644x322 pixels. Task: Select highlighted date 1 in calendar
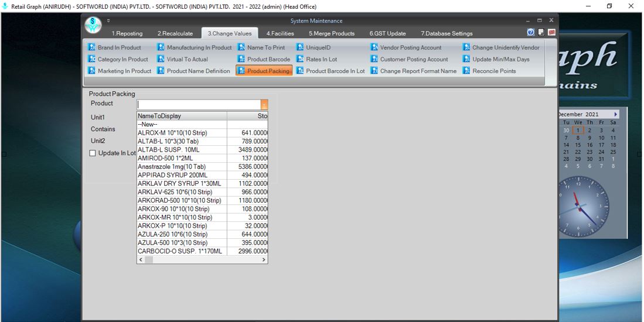click(x=578, y=131)
